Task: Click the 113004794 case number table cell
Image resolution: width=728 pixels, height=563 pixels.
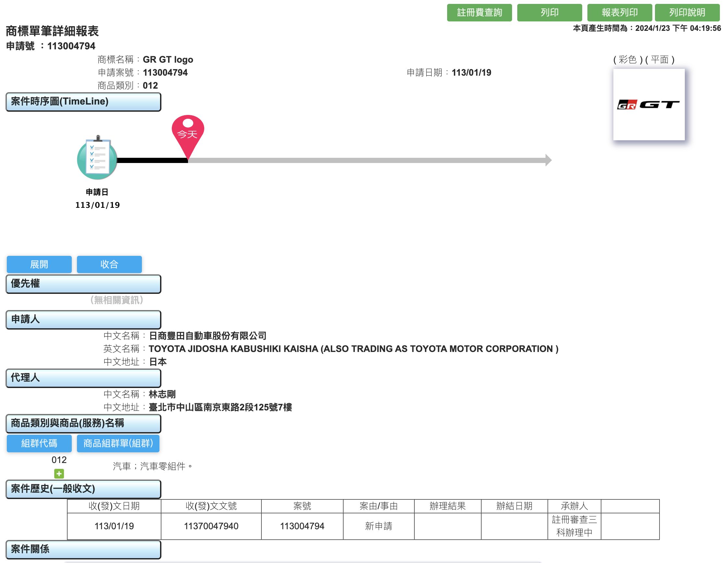Action: tap(302, 526)
